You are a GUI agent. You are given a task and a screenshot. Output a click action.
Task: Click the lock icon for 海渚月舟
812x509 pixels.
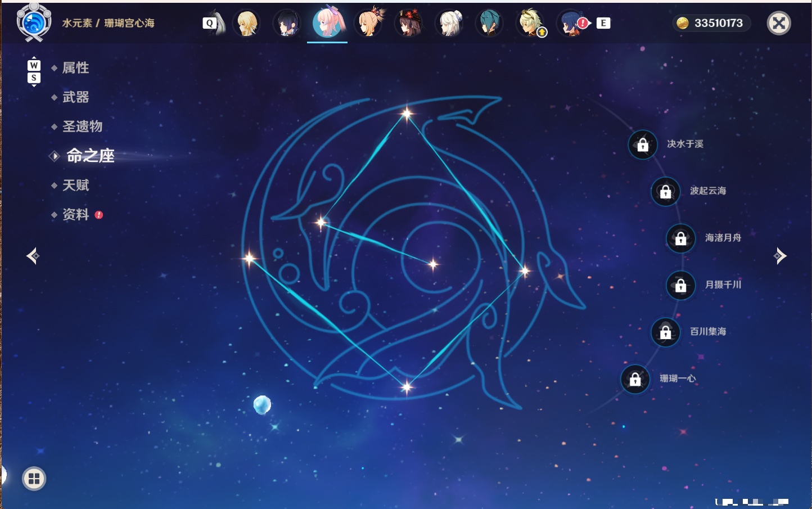[680, 238]
